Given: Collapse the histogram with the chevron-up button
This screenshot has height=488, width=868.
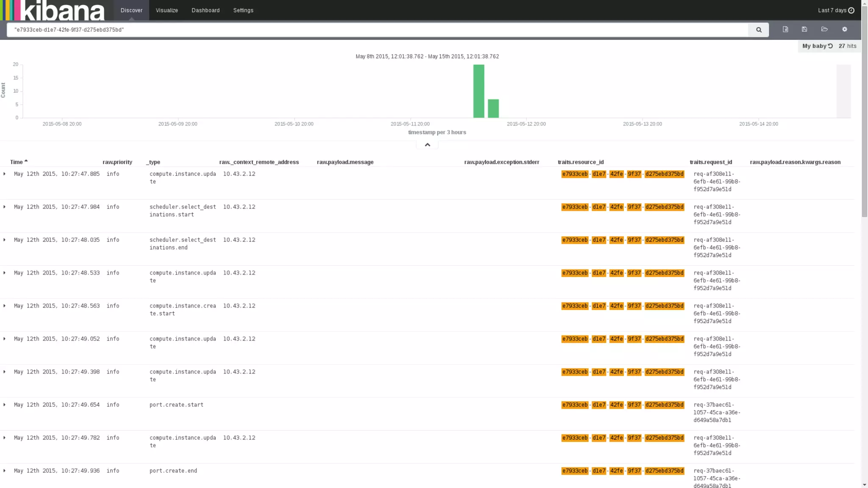Looking at the screenshot, I should pos(427,145).
